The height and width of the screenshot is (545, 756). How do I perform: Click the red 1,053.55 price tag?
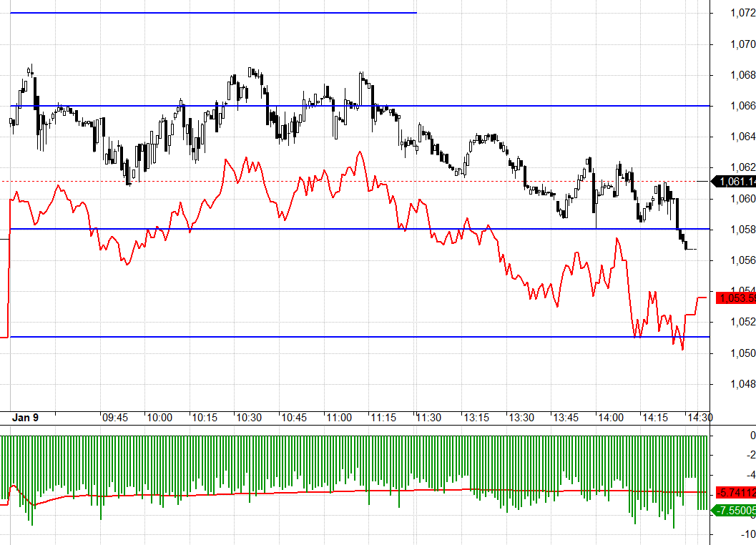tap(736, 298)
